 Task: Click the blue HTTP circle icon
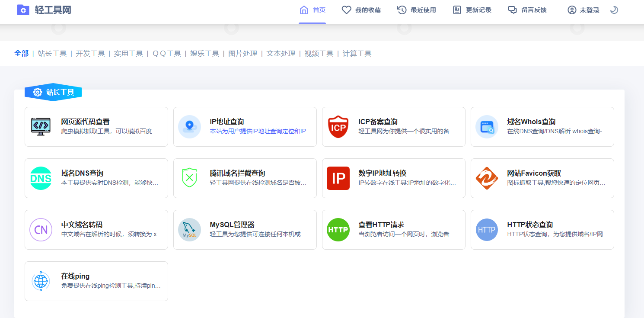tap(487, 230)
